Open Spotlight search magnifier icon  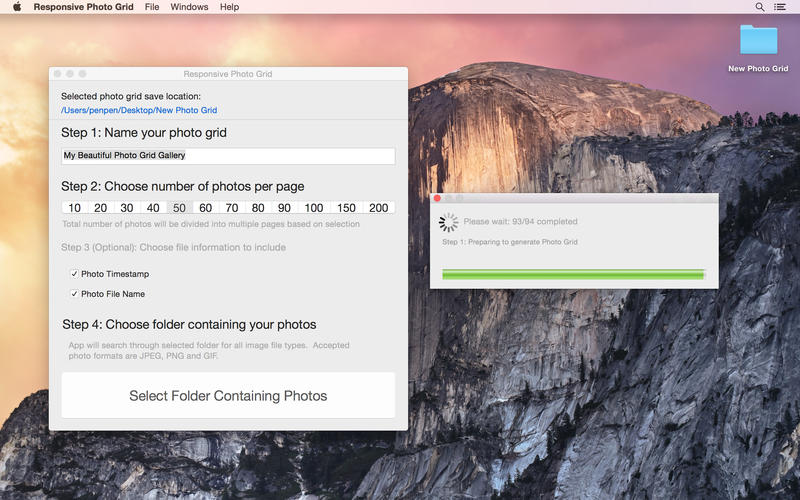(x=760, y=7)
